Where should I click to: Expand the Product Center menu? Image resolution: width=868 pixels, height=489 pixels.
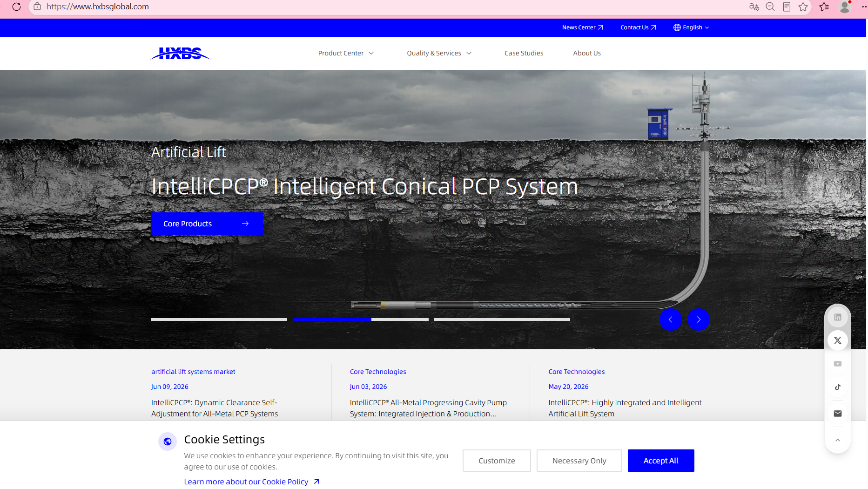(x=346, y=53)
